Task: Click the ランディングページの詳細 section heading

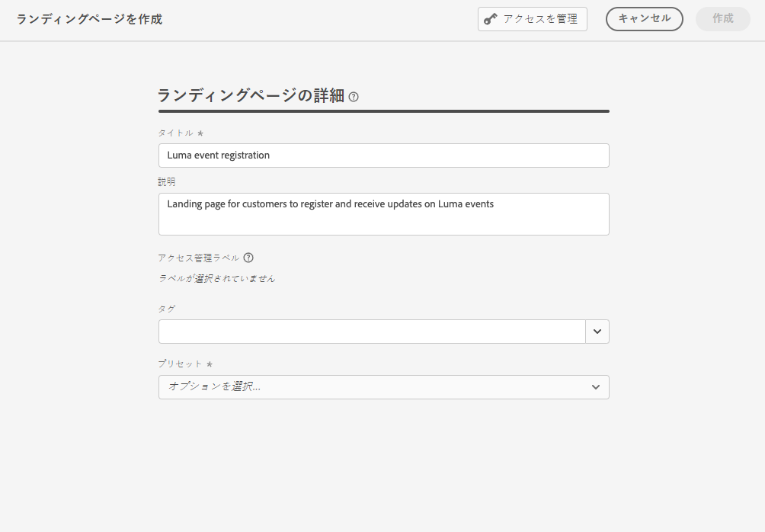Action: point(251,96)
